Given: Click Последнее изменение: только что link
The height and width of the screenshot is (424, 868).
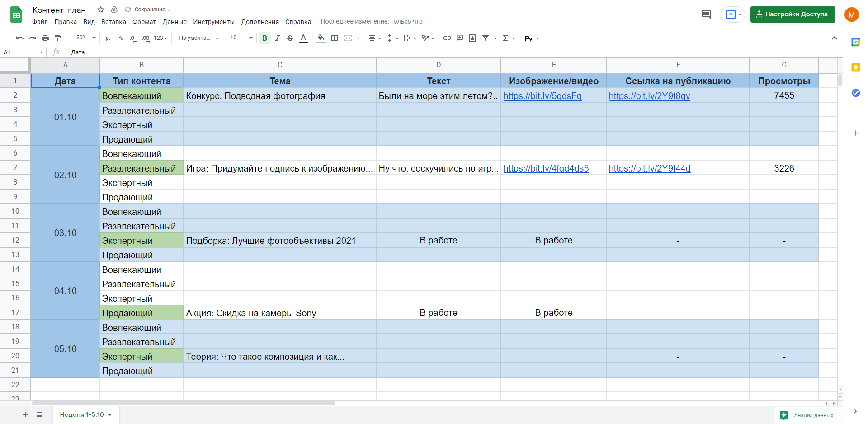Looking at the screenshot, I should tap(372, 21).
